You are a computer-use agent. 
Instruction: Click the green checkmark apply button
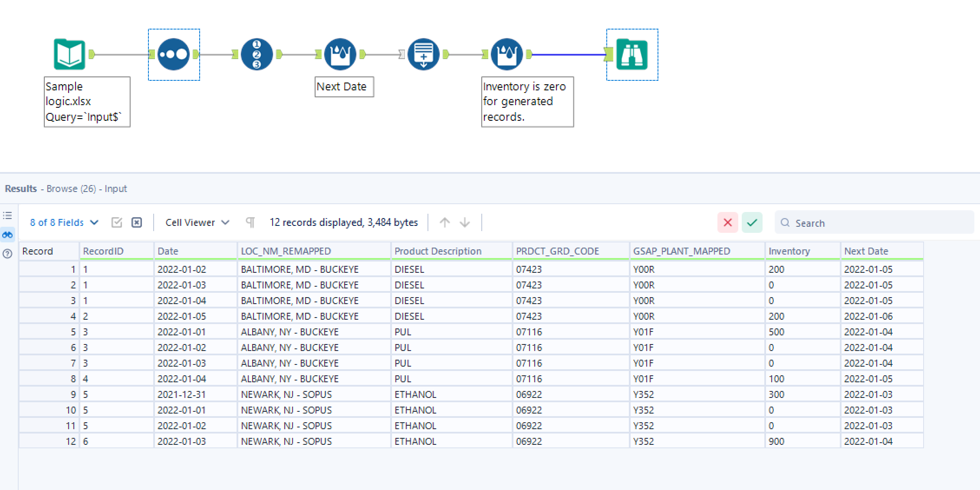pos(752,222)
